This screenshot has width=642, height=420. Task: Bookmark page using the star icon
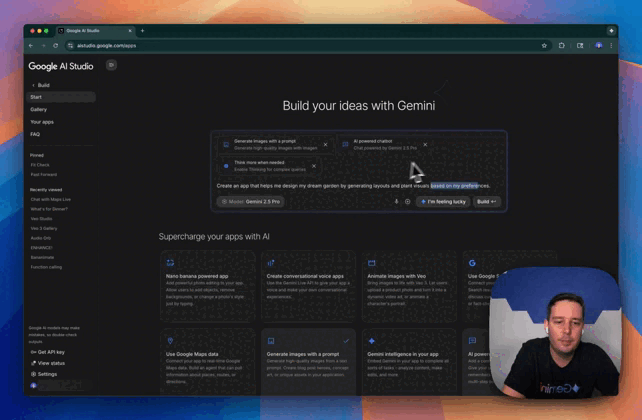[544, 45]
